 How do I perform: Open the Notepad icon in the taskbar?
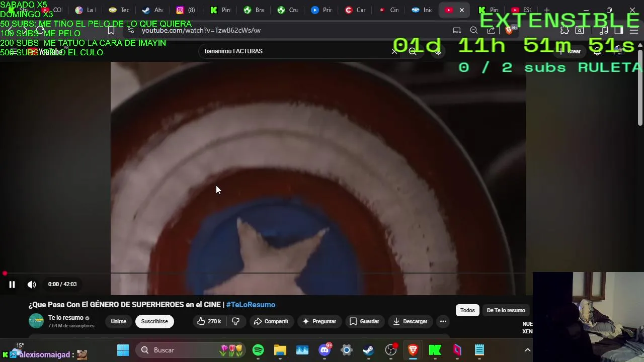coord(479,350)
